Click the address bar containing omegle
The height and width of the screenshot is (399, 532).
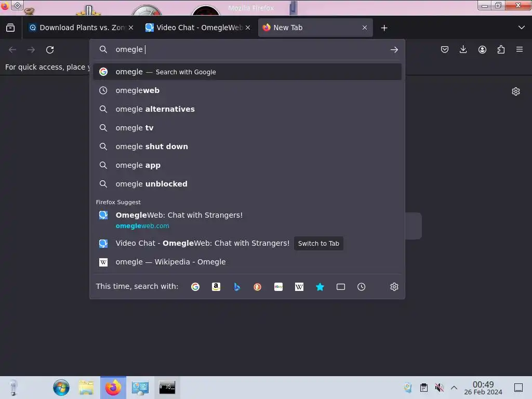[247, 49]
